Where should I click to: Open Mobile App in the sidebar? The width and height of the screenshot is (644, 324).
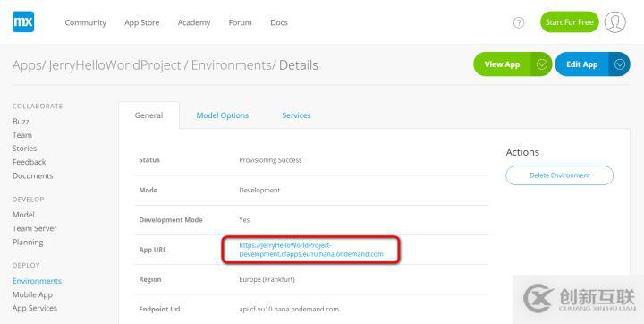32,294
